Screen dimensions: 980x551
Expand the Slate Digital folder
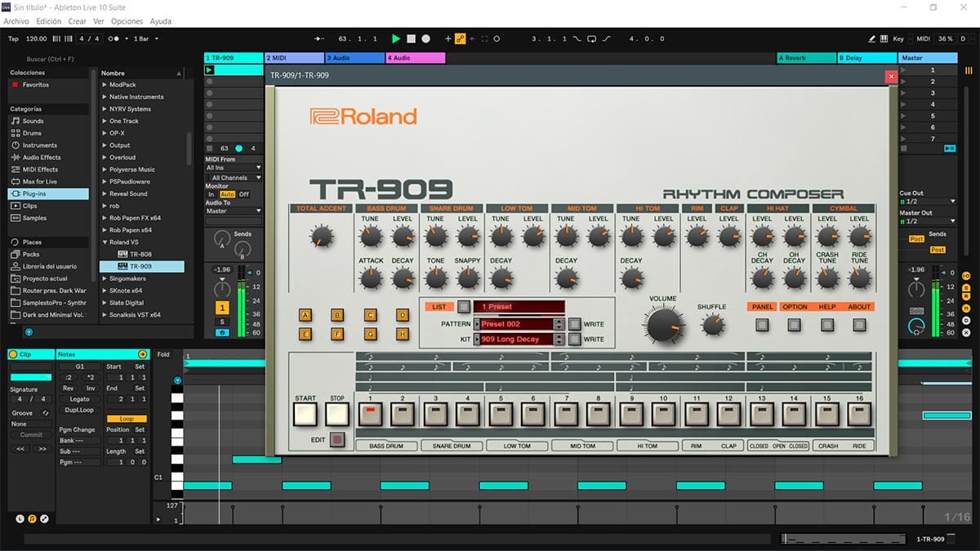click(x=105, y=303)
